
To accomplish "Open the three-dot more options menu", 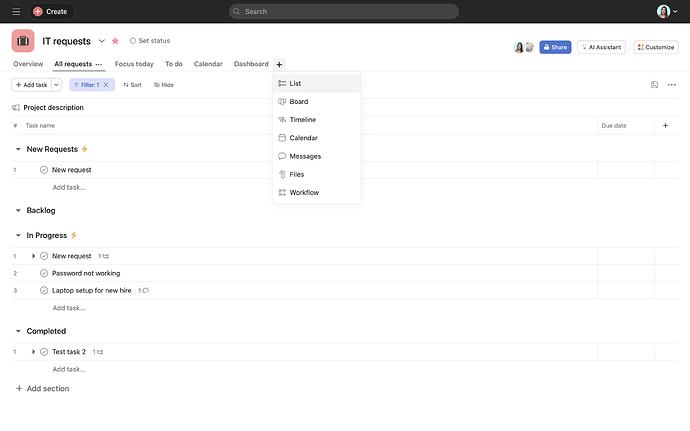I will (672, 85).
